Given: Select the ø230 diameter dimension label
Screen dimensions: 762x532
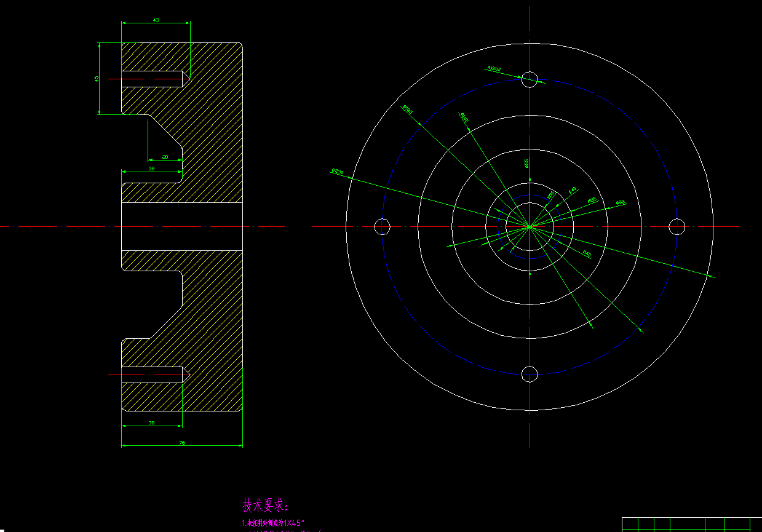Looking at the screenshot, I should click(337, 172).
